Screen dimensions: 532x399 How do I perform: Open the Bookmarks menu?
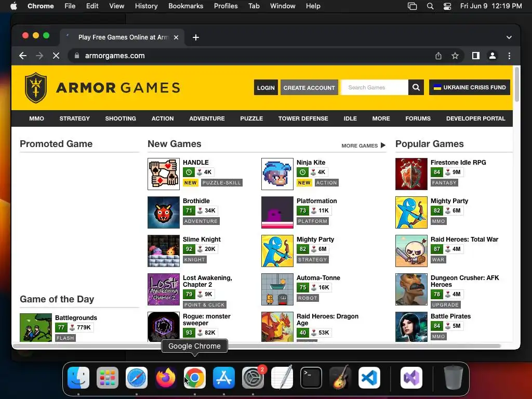186,6
